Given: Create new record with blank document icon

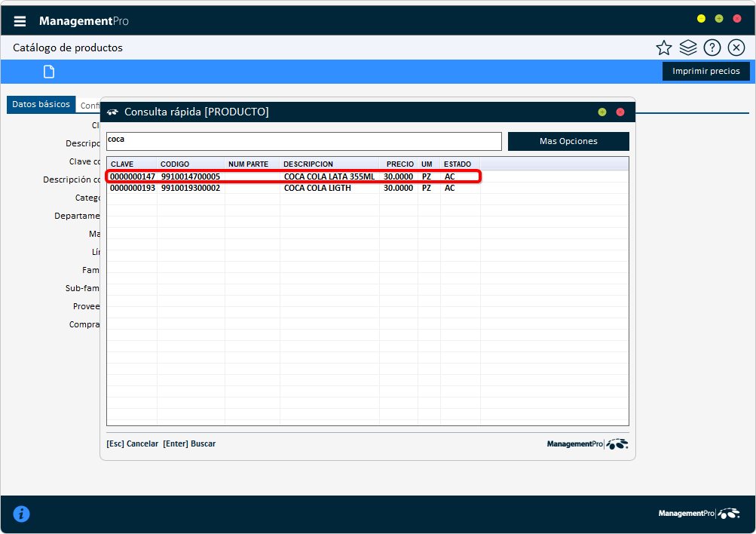Looking at the screenshot, I should tap(49, 72).
